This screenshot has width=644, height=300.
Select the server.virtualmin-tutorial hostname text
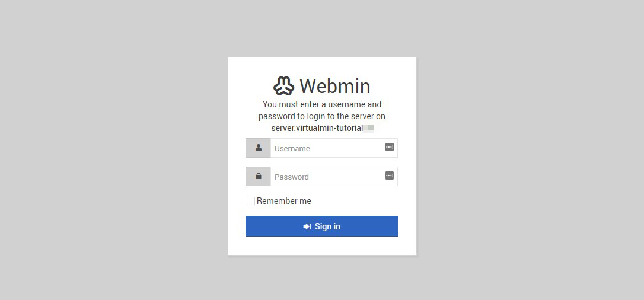pos(317,128)
